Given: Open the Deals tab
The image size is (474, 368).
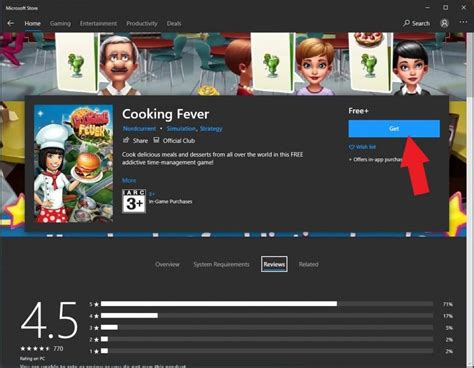Looking at the screenshot, I should 174,23.
